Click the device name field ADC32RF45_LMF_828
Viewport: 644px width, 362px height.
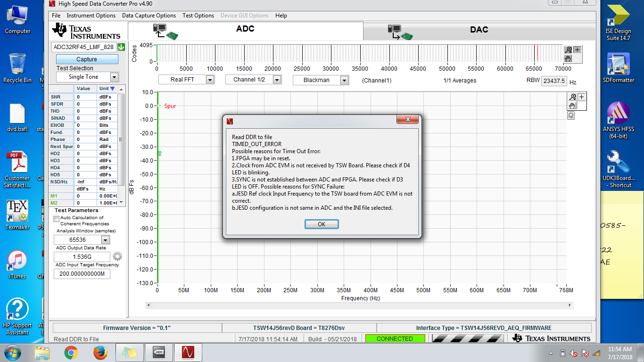pyautogui.click(x=84, y=47)
